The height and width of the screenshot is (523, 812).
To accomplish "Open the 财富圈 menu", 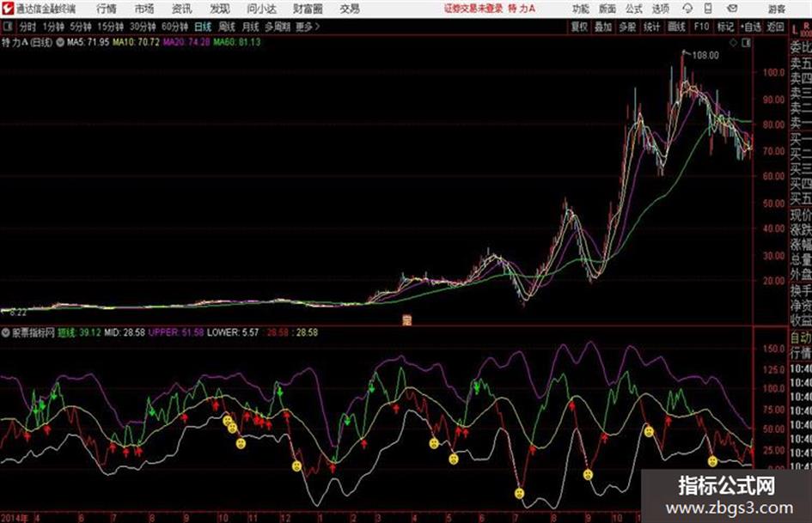I will click(x=308, y=9).
